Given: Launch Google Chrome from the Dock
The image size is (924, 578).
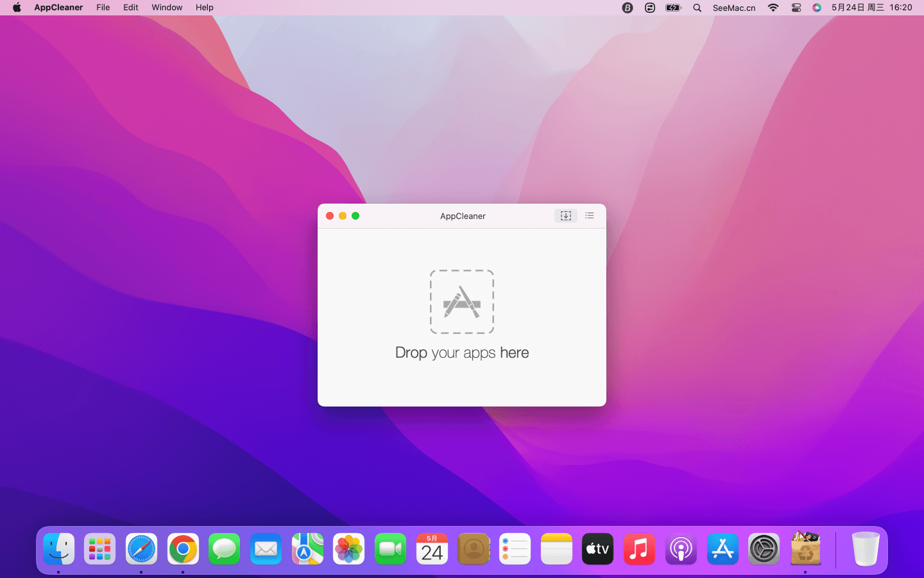Looking at the screenshot, I should point(183,549).
